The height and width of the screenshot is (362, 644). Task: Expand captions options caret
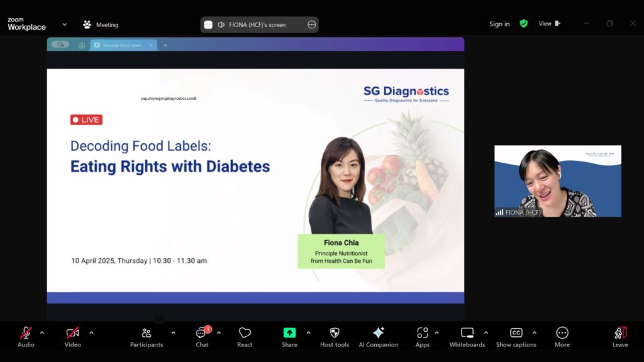tap(535, 333)
